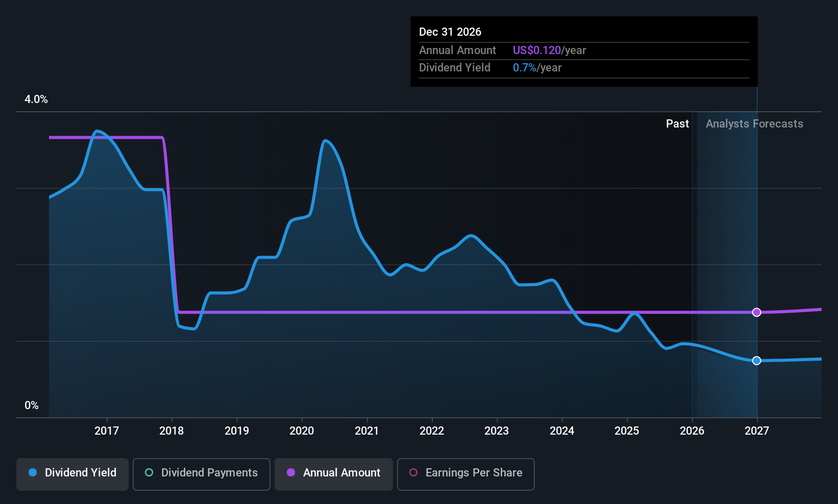Select the 2023 x-axis label
The width and height of the screenshot is (838, 504).
497,431
